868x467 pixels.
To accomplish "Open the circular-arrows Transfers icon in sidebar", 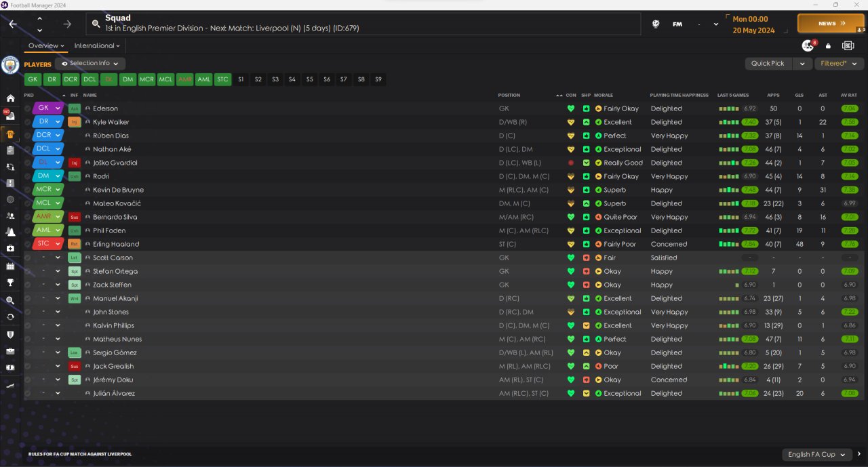I will click(x=10, y=317).
